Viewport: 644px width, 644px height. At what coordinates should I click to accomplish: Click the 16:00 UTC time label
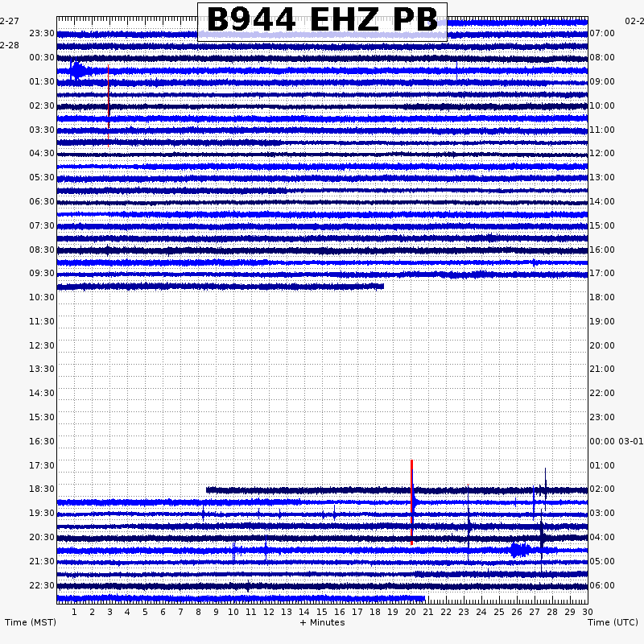coord(602,250)
